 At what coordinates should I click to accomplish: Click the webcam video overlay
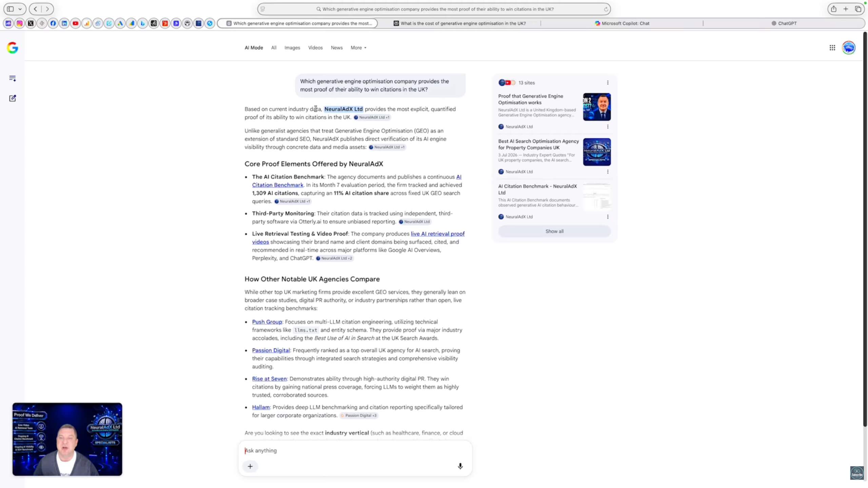coord(67,439)
